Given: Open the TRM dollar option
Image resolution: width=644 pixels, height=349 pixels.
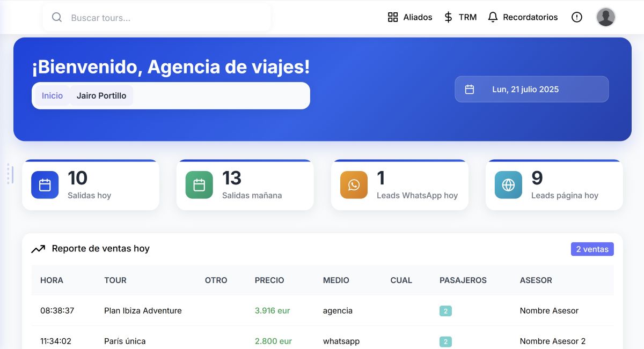Looking at the screenshot, I should pyautogui.click(x=460, y=17).
